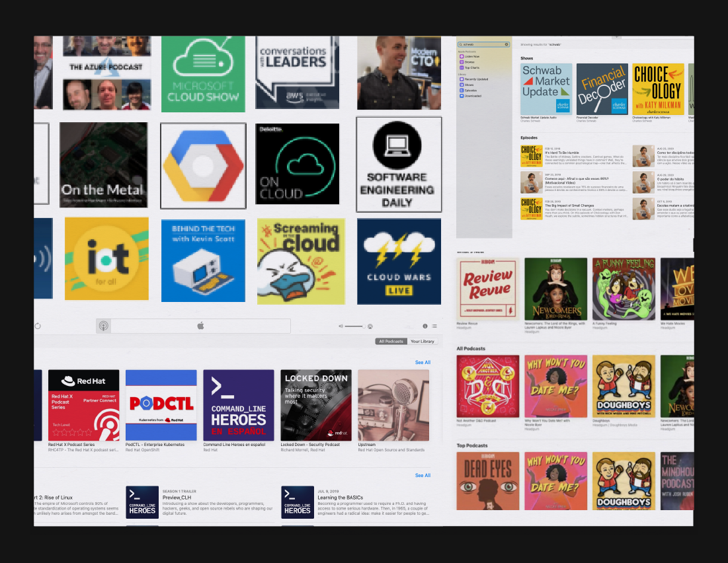Image resolution: width=728 pixels, height=563 pixels.
Task: Open Dead Eyes under Top Podcasts
Action: 487,481
